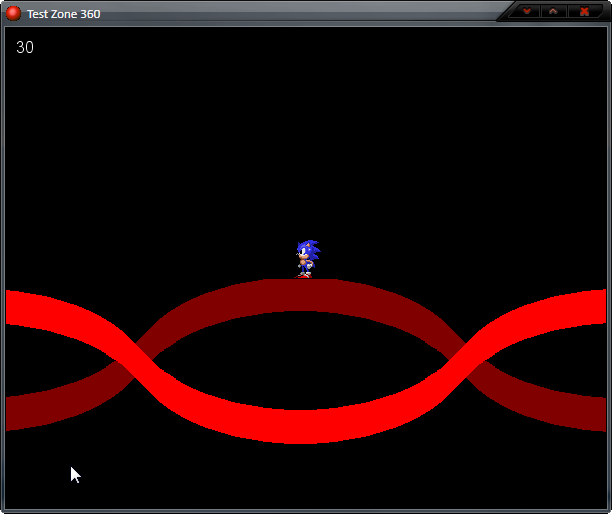The height and width of the screenshot is (514, 612).
Task: Click the right crossing of the tracks
Action: (x=470, y=359)
